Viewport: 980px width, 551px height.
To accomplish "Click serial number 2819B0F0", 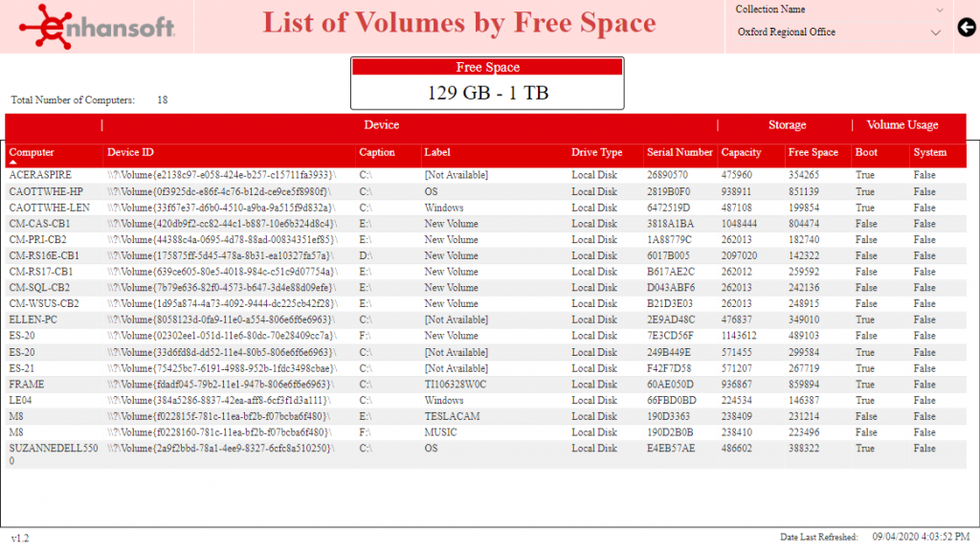I will pos(668,191).
